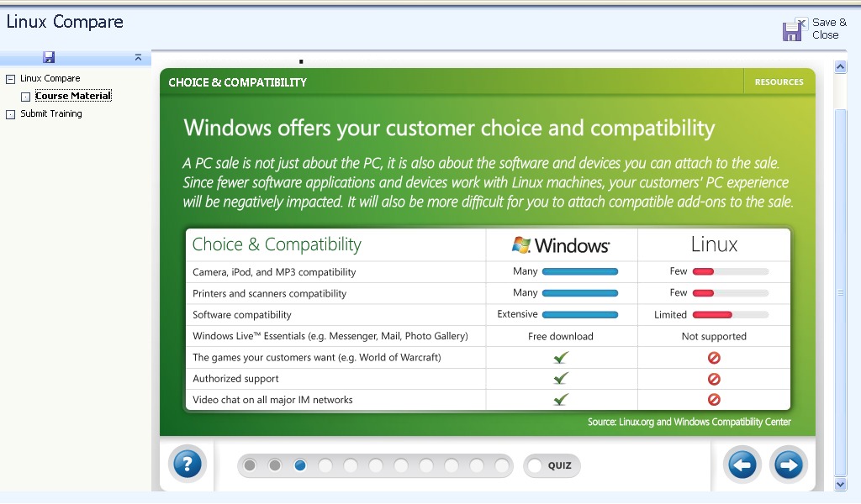The width and height of the screenshot is (861, 504).
Task: Select the fourth slide progress dot
Action: point(325,465)
